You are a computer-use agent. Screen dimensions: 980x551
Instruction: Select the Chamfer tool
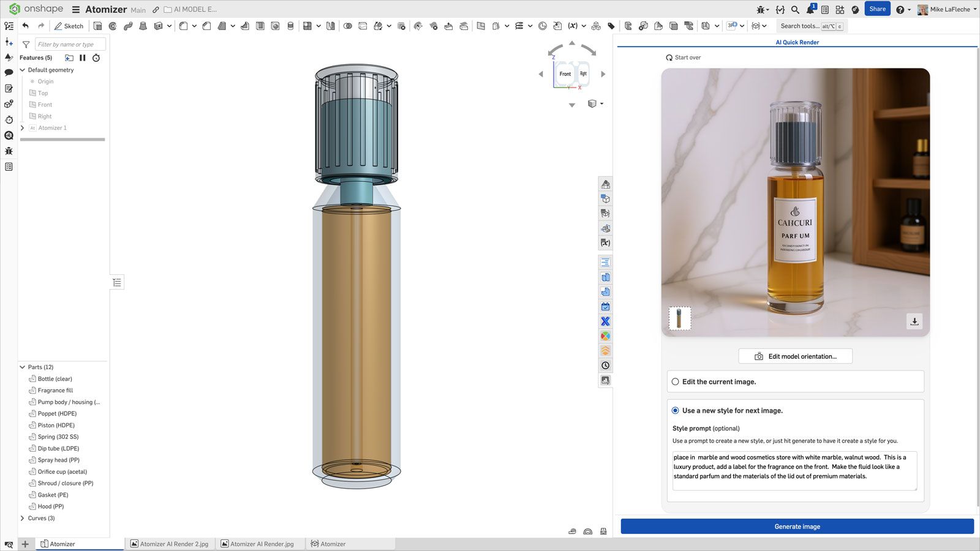[x=206, y=26]
